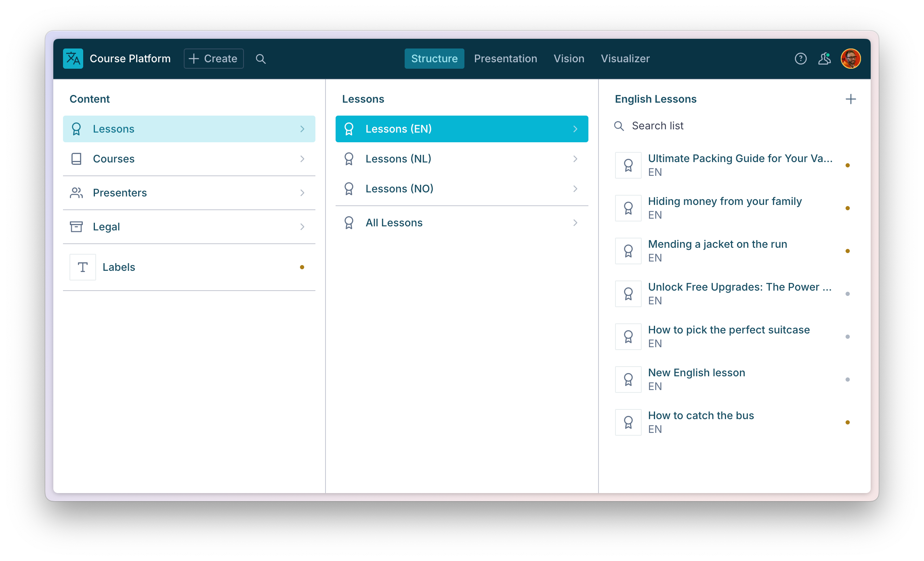Open the Visualizer view

point(624,58)
